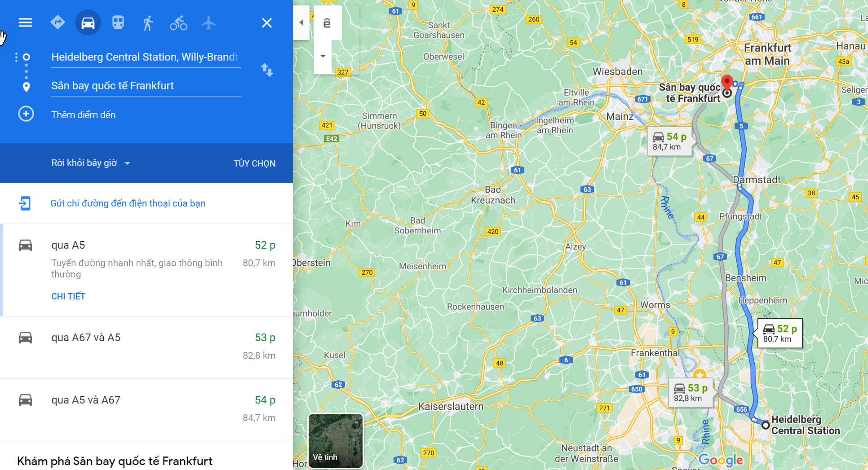Expand the map tools dropdown arrow

coord(323,56)
